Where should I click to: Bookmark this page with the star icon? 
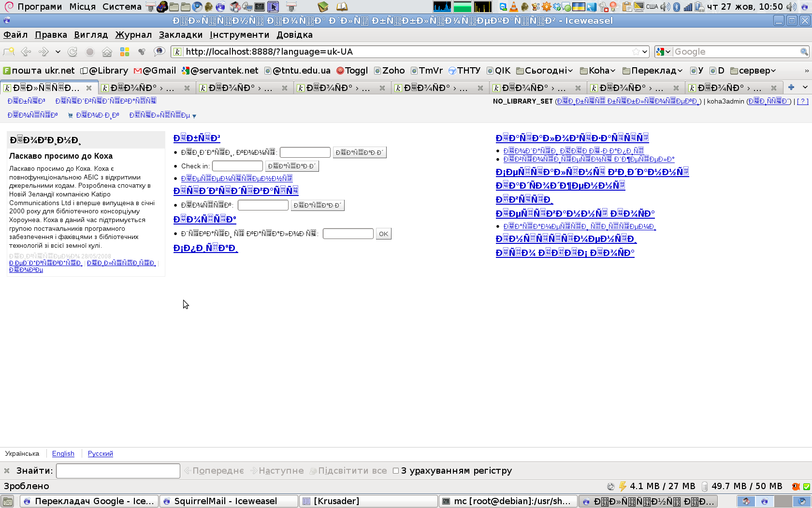[x=636, y=52]
